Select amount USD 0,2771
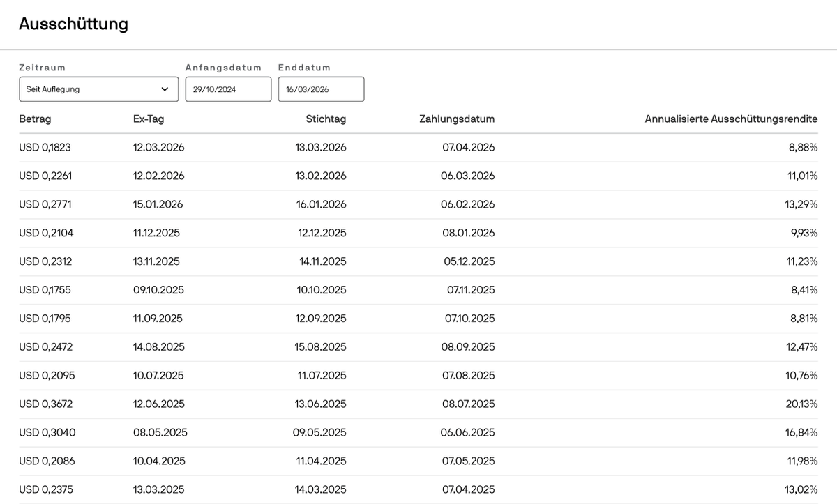The height and width of the screenshot is (504, 837). (x=45, y=205)
